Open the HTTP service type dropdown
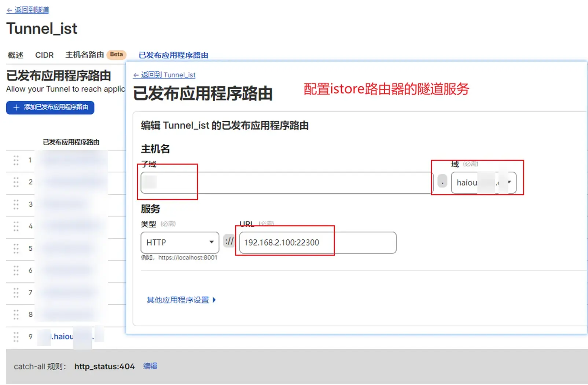 click(180, 242)
